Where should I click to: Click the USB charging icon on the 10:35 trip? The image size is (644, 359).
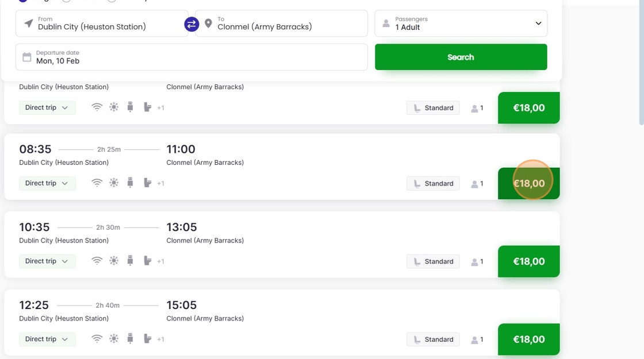[x=131, y=261]
